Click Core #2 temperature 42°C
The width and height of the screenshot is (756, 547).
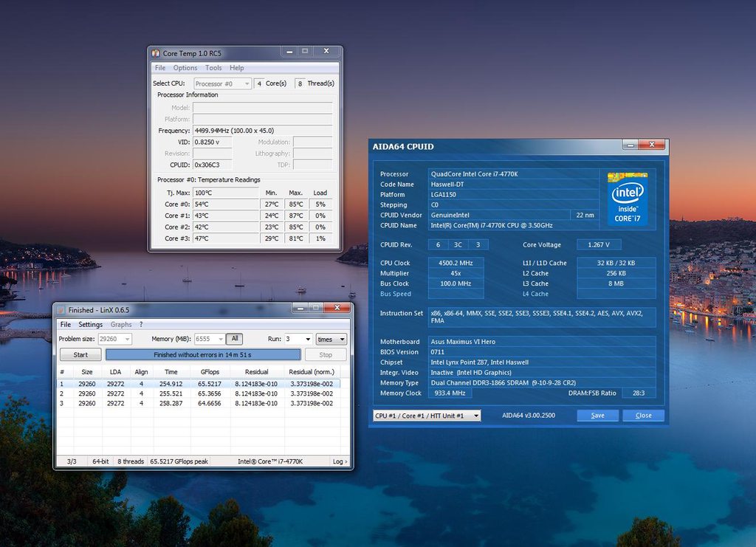[x=226, y=227]
